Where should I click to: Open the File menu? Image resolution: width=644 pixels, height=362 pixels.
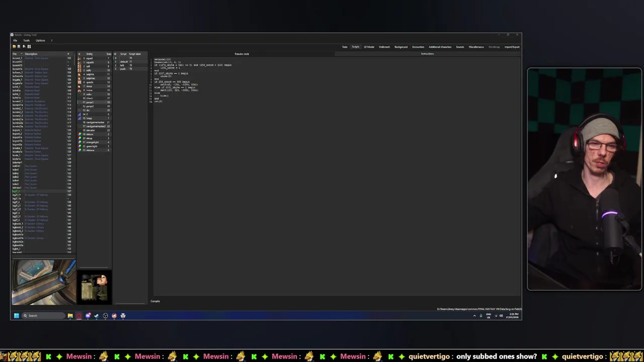[15, 40]
